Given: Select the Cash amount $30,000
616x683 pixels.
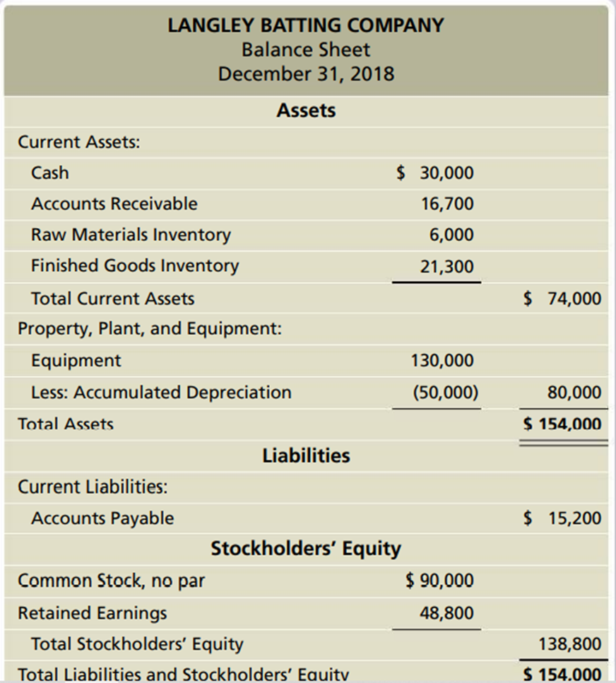Looking at the screenshot, I should coord(435,173).
